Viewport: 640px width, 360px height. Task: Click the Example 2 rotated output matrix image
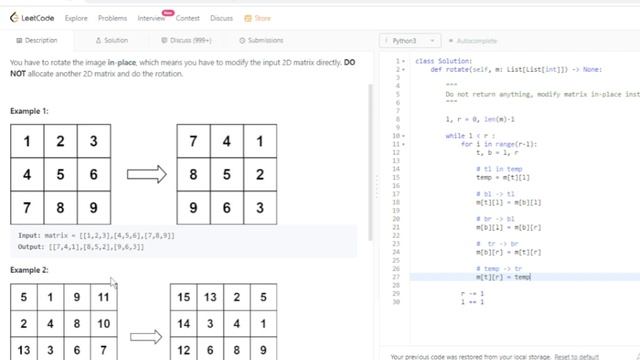(x=223, y=322)
